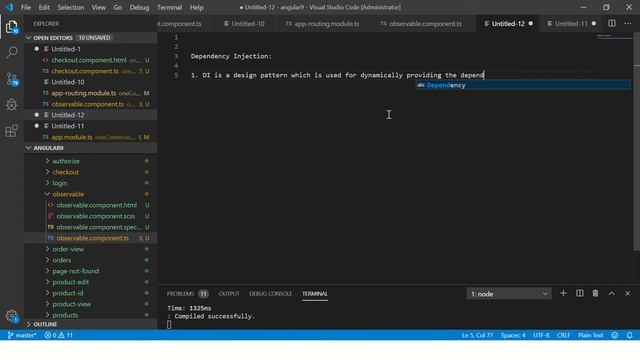This screenshot has width=640, height=360.
Task: Show the Output panel tab
Action: (229, 293)
